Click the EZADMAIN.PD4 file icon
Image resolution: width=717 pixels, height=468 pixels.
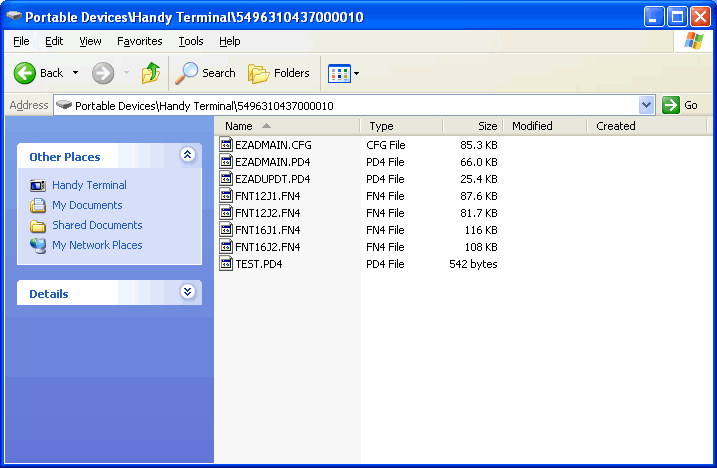pos(226,161)
